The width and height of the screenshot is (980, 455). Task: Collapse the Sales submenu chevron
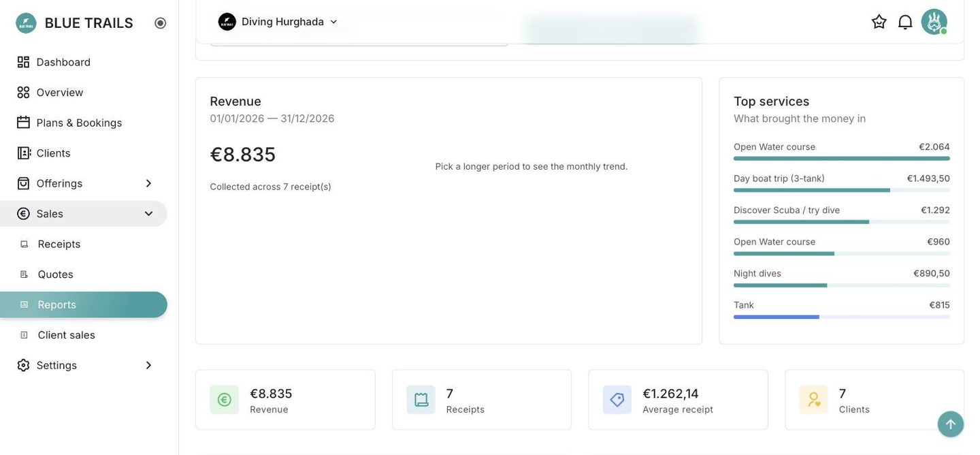pos(148,213)
